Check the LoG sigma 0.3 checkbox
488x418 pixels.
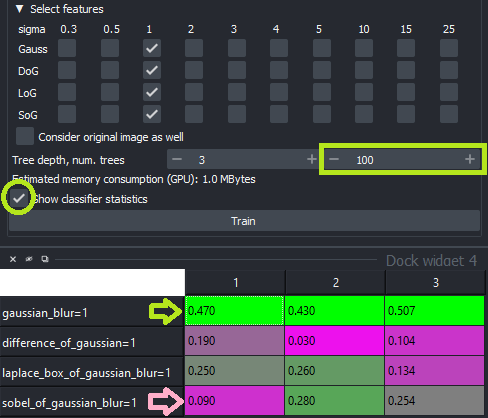[67, 92]
